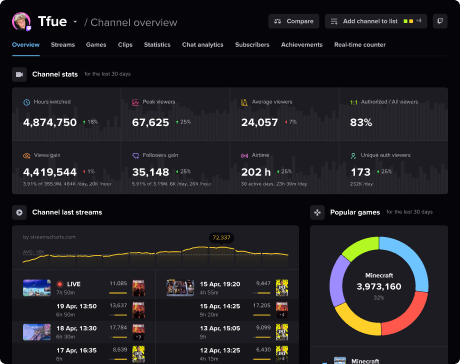Click the Average viewers value 24,057
This screenshot has width=460, height=364.
(259, 122)
